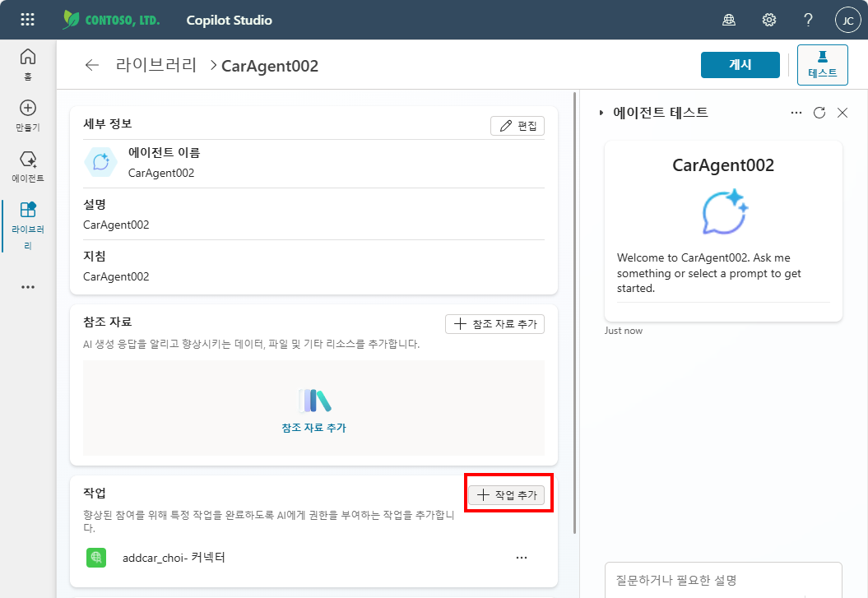Click the CarAgent002 value under 지침

pos(116,276)
